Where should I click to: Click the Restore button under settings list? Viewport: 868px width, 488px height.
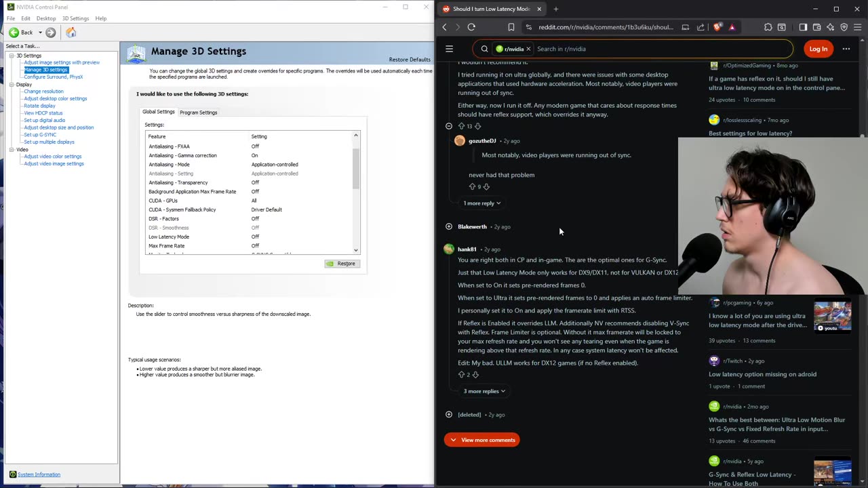click(340, 264)
